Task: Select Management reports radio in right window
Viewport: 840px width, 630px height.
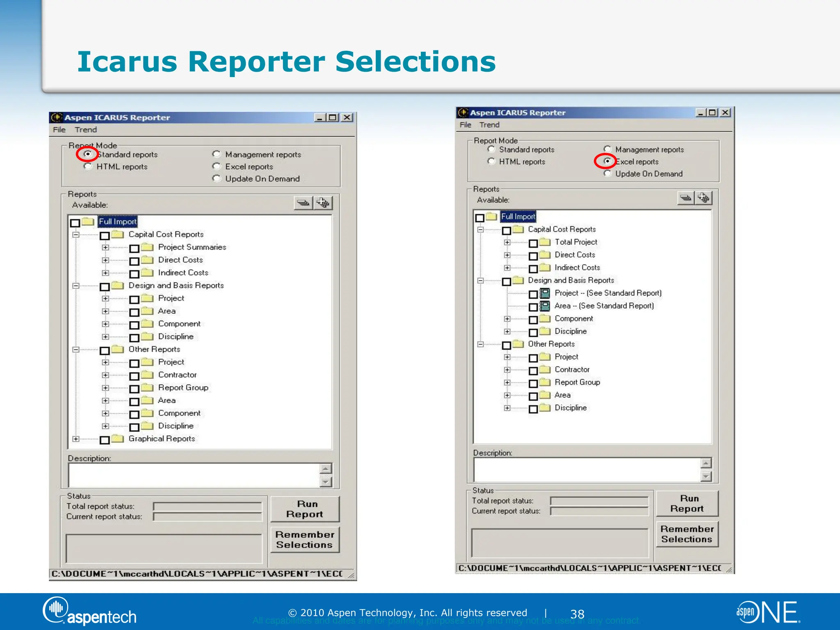Action: 607,149
